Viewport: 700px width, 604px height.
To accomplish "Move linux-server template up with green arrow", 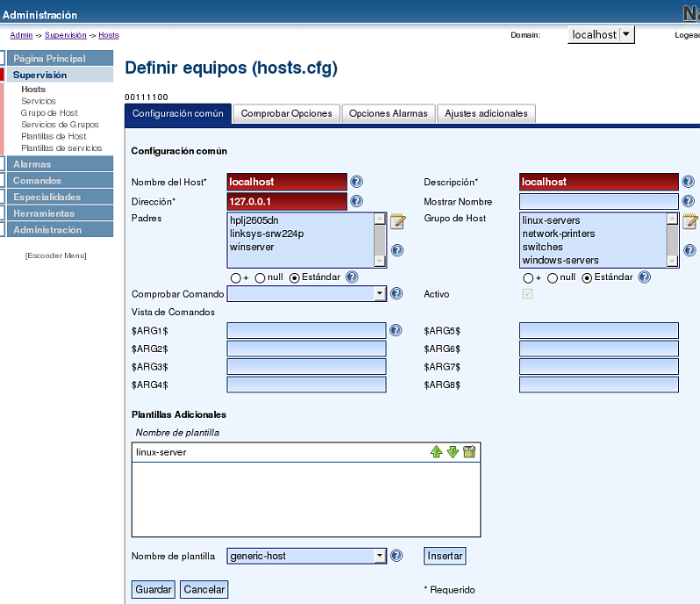I will [436, 452].
